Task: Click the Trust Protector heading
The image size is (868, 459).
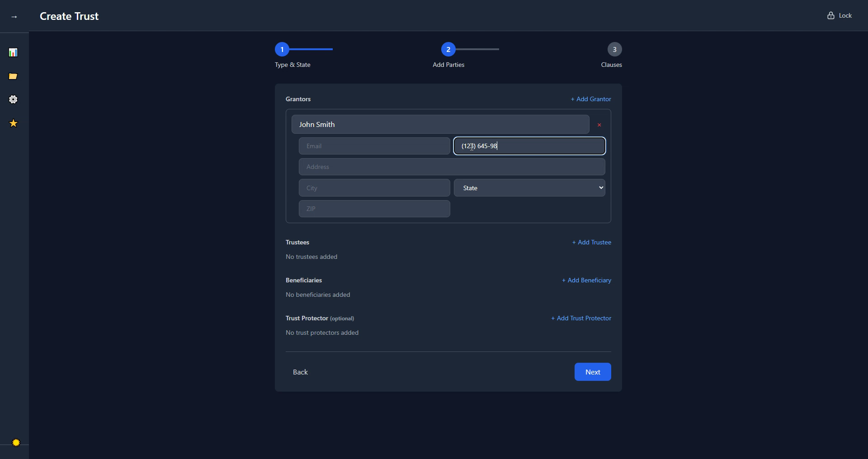Action: coord(307,318)
